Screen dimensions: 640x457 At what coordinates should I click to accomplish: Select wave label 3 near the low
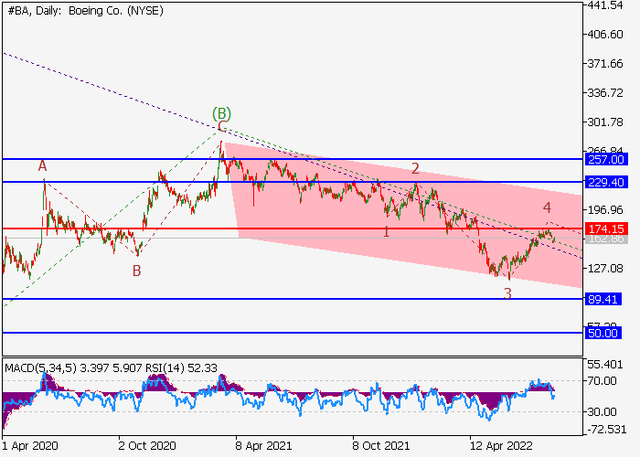coord(507,293)
